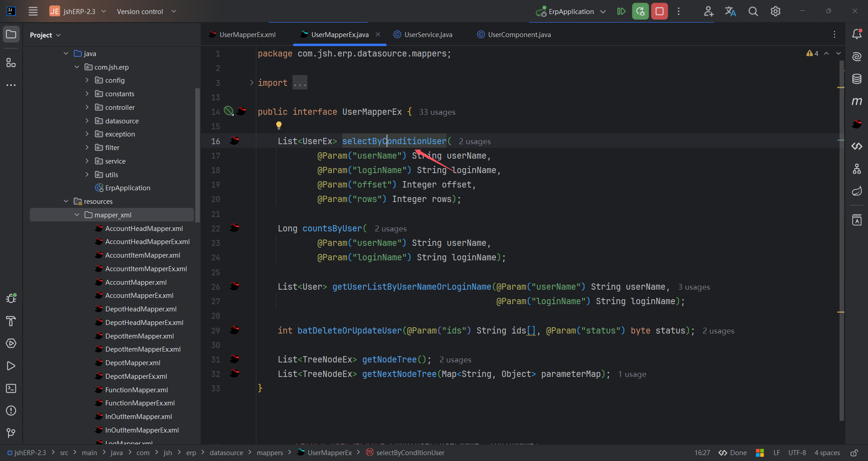Click the mappers breadcrumb in navigation bar
This screenshot has height=461, width=868.
tap(270, 452)
